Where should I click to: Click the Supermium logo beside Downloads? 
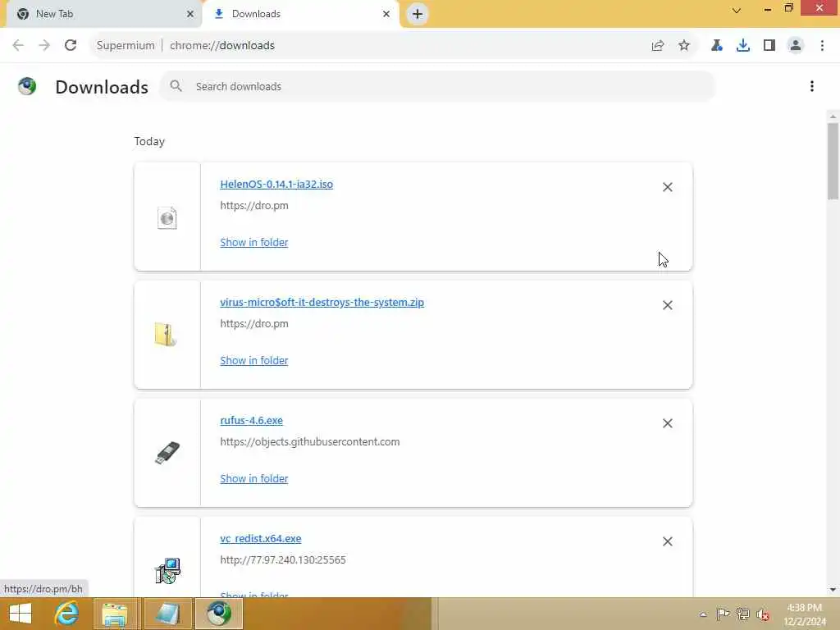pyautogui.click(x=27, y=86)
